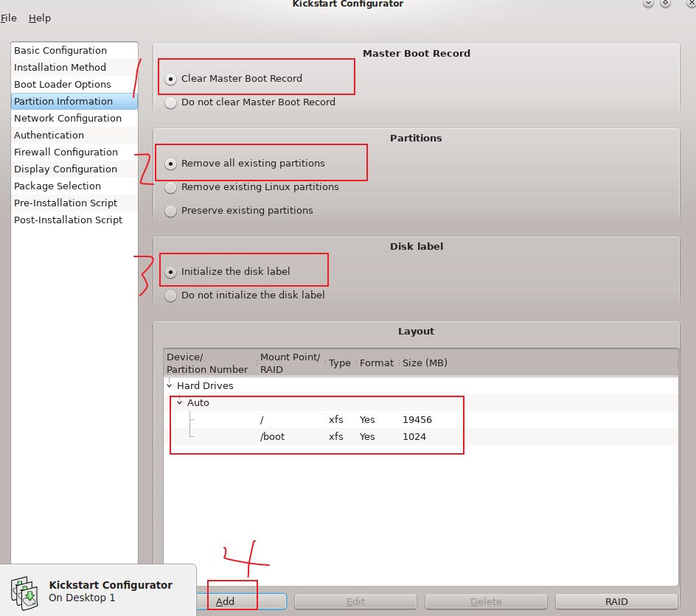Enable Initialize the disk label
This screenshot has height=616, width=696.
coord(170,272)
